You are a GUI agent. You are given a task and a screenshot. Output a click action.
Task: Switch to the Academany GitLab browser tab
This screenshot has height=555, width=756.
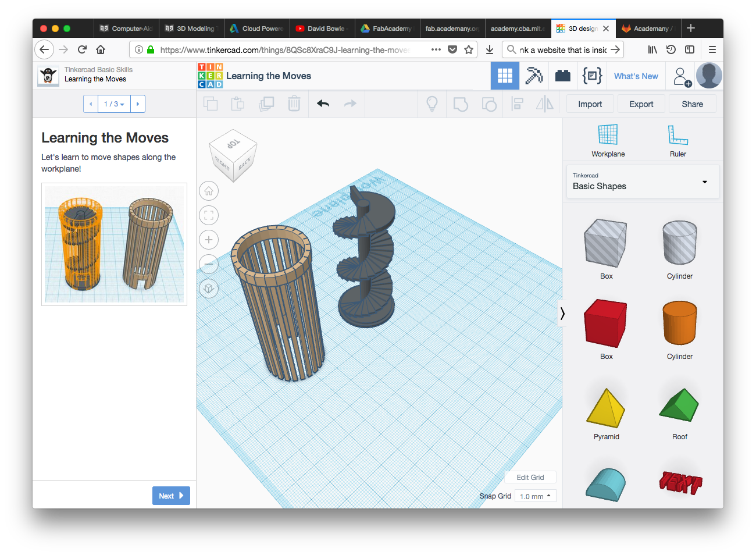pos(647,29)
